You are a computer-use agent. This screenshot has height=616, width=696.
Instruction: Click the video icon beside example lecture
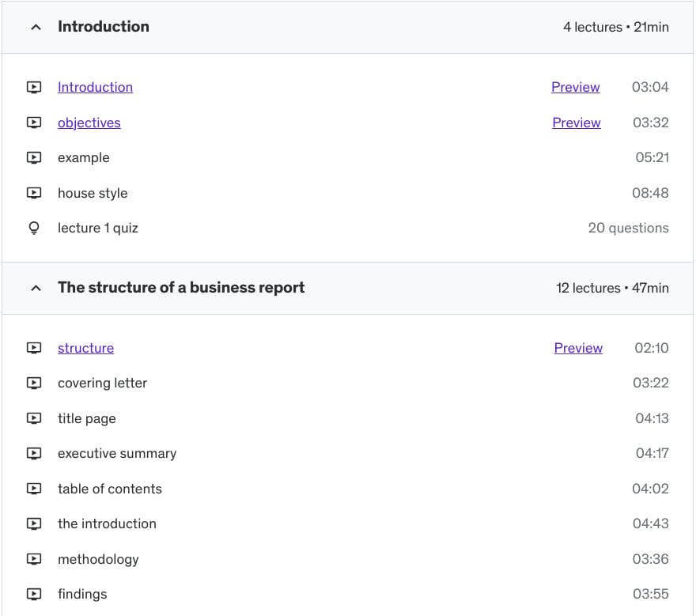coord(34,157)
